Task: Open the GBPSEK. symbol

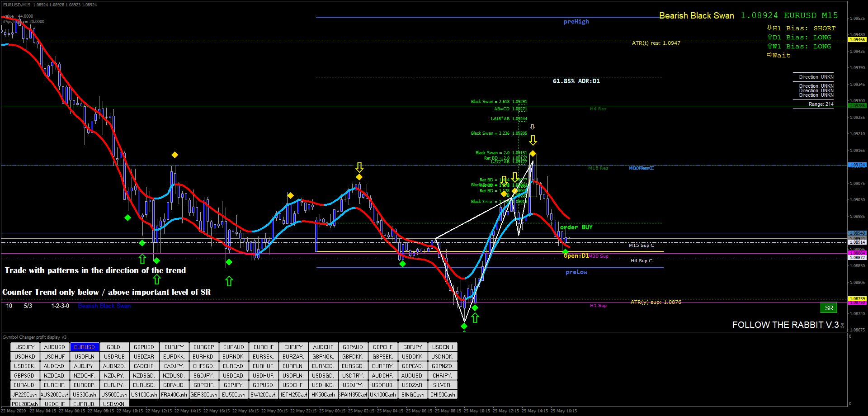Action: (x=383, y=356)
